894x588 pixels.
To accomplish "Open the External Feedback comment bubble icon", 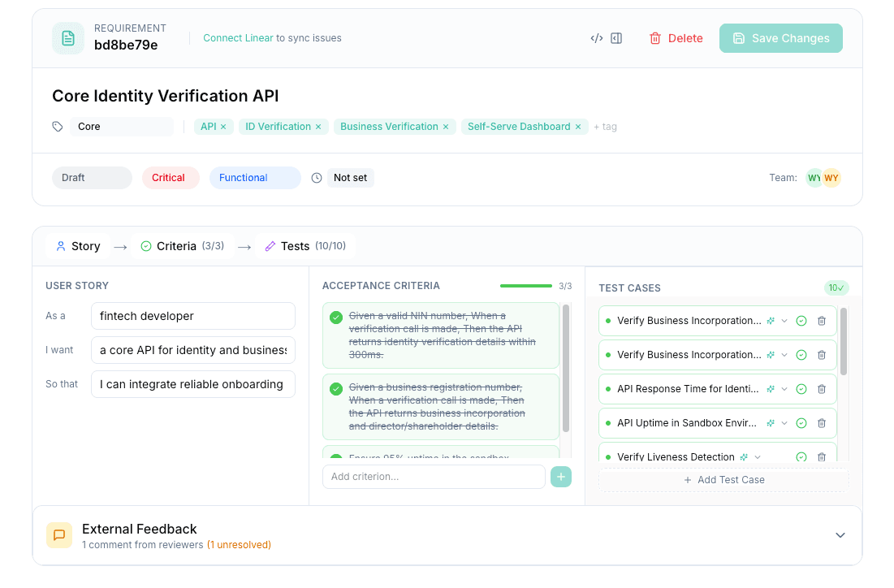I will click(58, 535).
